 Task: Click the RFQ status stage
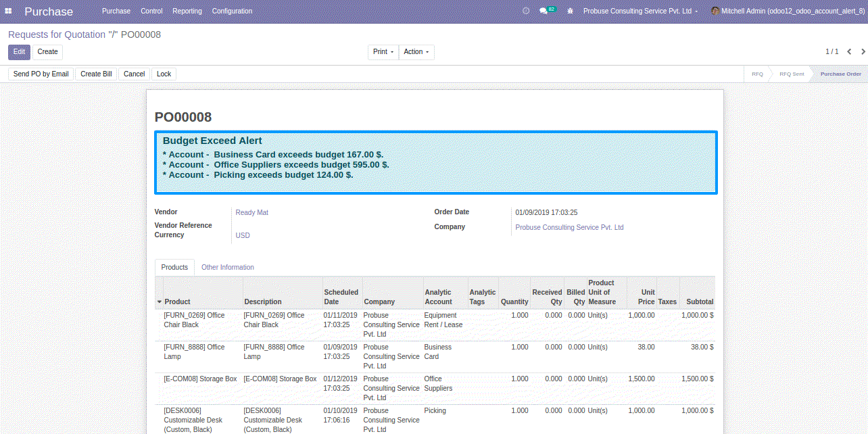pyautogui.click(x=757, y=74)
